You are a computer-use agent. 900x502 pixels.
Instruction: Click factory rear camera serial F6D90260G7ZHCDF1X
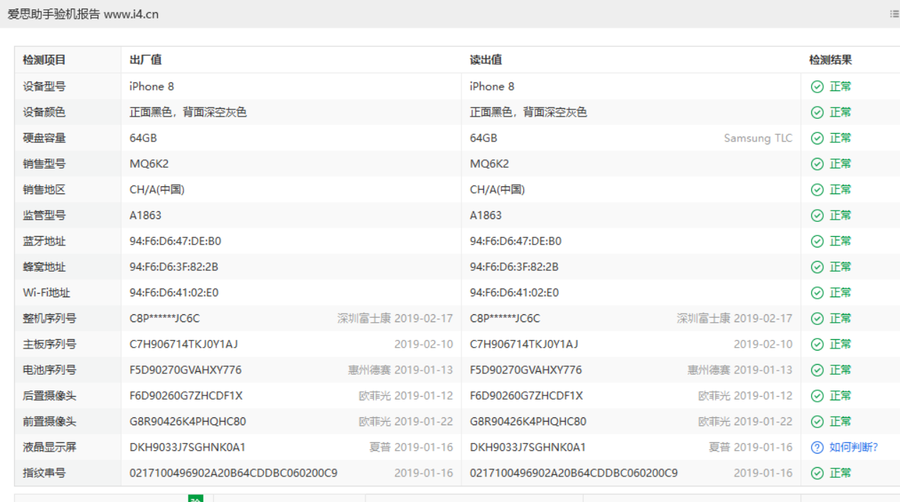(x=186, y=396)
